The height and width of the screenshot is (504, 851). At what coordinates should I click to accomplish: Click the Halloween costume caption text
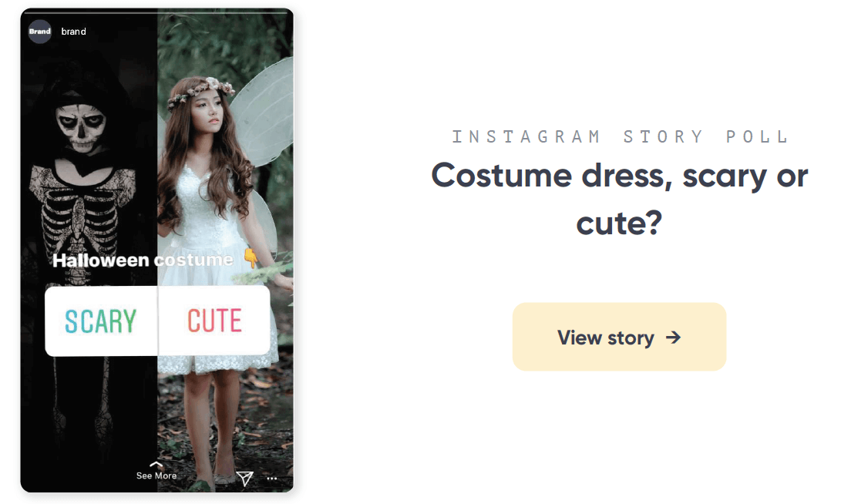[143, 260]
